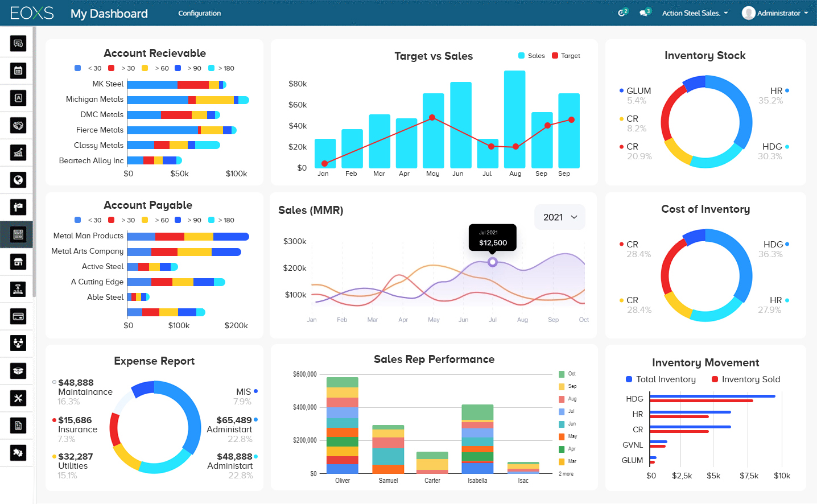Select My Dashboard in the top bar
Viewport: 817px width, 504px height.
click(109, 14)
